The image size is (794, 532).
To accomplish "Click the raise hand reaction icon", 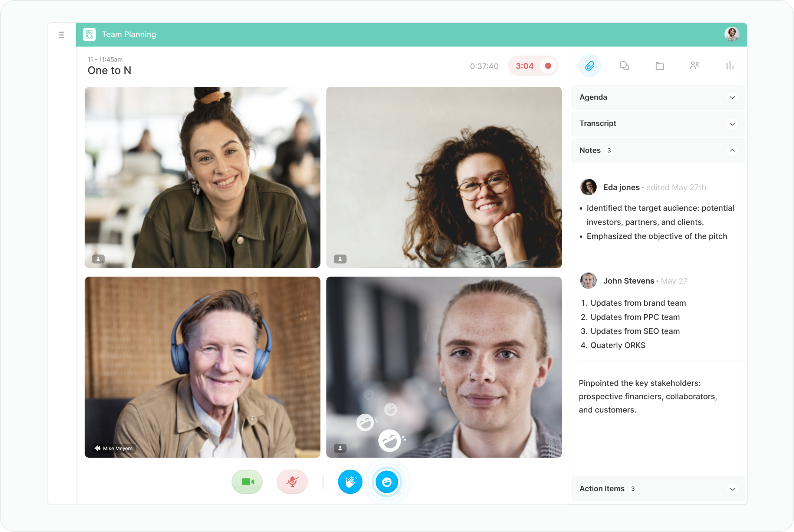I will pyautogui.click(x=350, y=482).
